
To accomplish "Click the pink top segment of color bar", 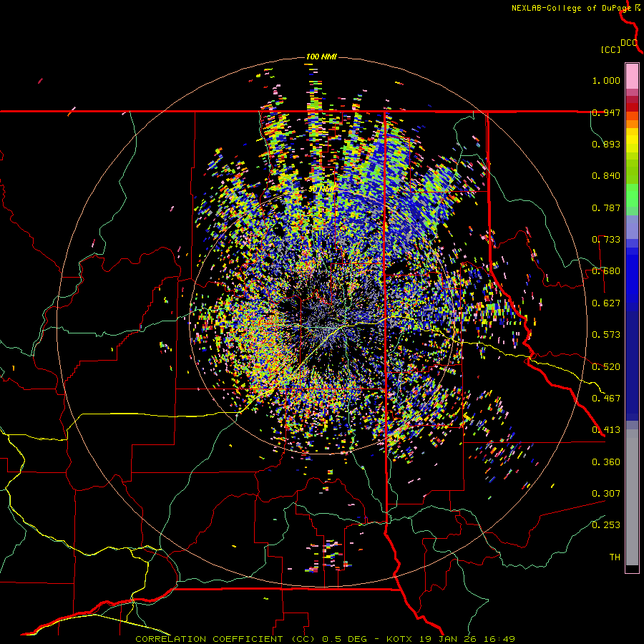I will click(632, 76).
